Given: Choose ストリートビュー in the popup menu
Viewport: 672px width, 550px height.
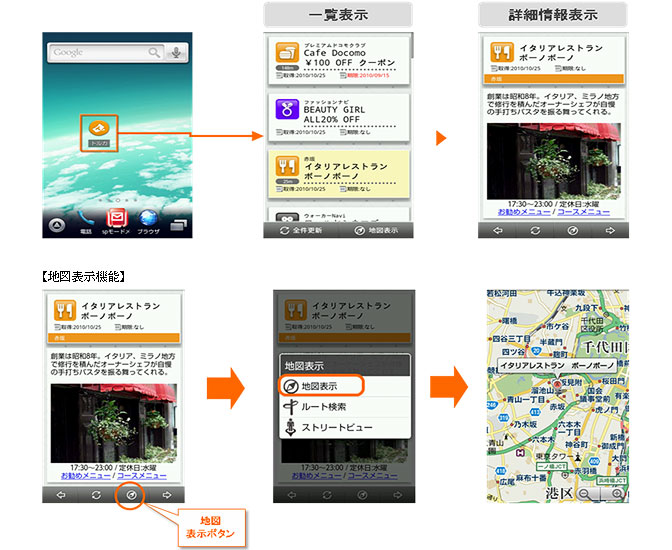Looking at the screenshot, I should 345,427.
